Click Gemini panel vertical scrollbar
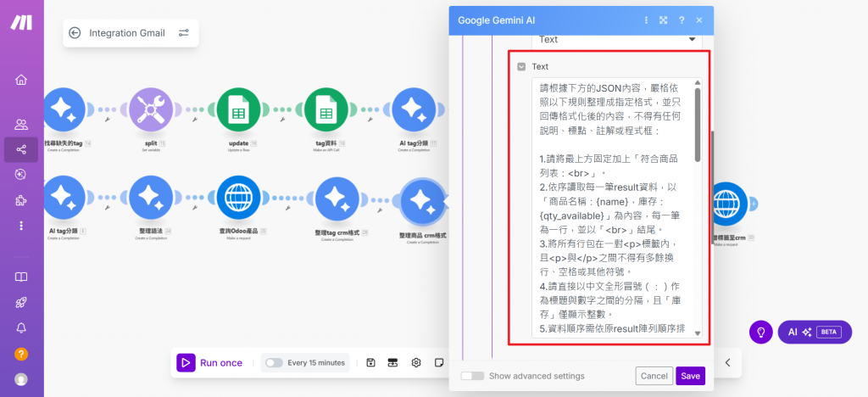Screen dimensions: 868x397 [712, 188]
